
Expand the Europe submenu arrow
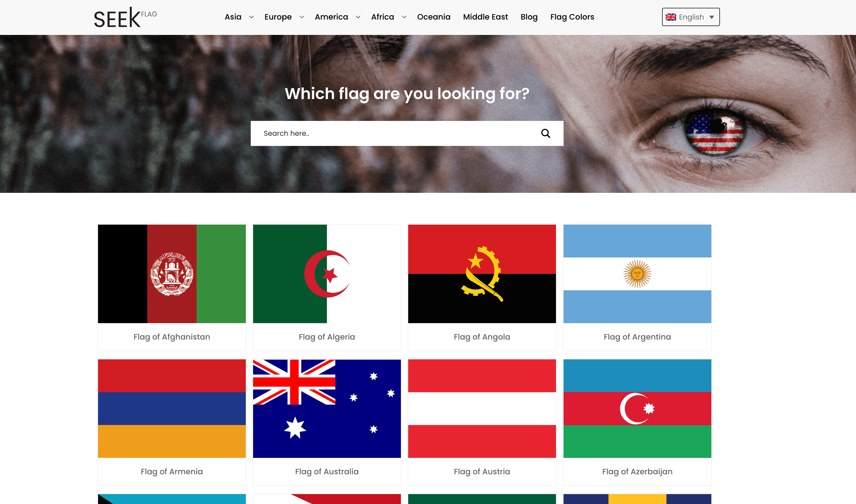pos(302,17)
